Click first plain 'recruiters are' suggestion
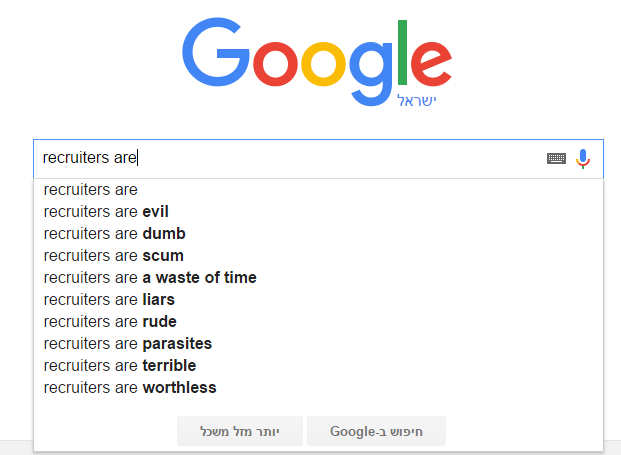 coord(90,189)
